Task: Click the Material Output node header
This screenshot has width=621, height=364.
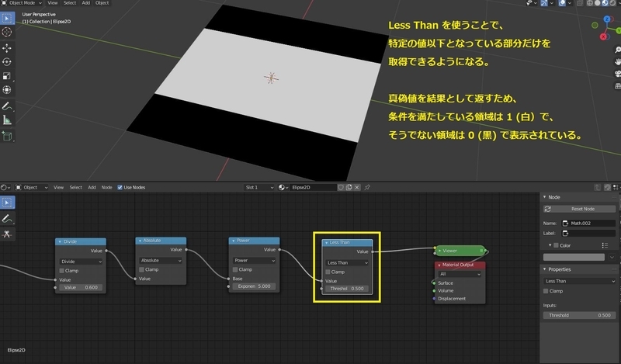Action: [460, 265]
